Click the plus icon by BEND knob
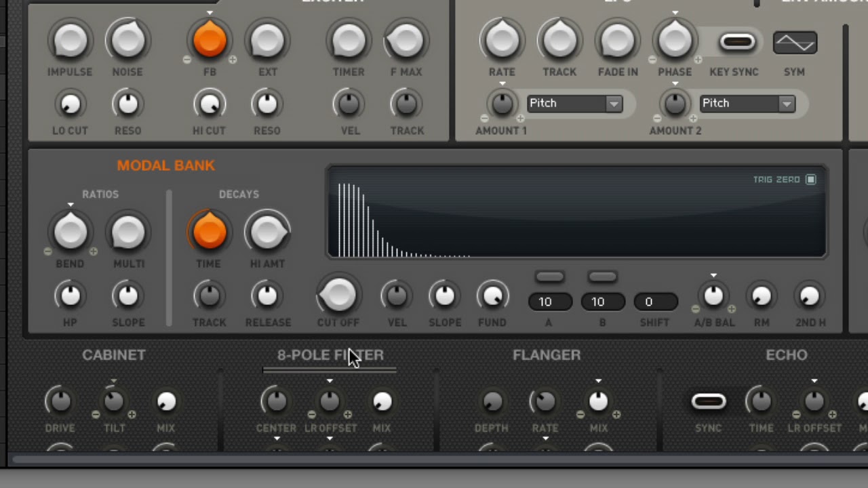Viewport: 868px width, 488px height. tap(94, 251)
